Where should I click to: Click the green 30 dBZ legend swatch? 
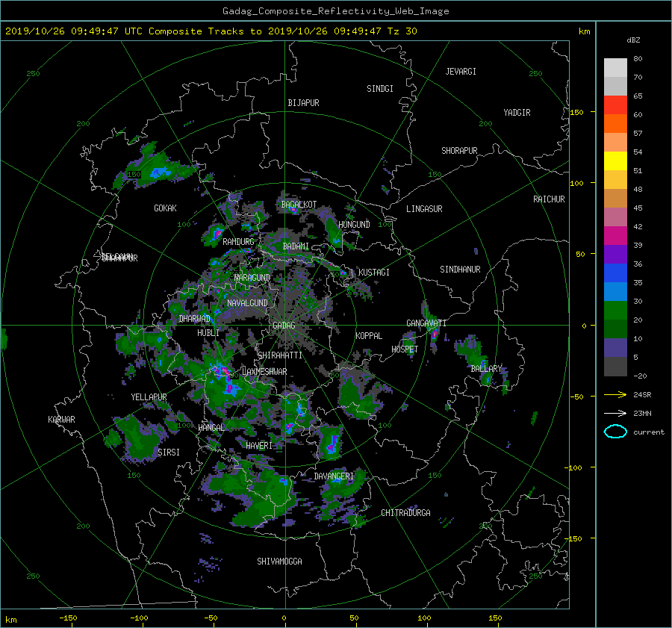pos(615,310)
